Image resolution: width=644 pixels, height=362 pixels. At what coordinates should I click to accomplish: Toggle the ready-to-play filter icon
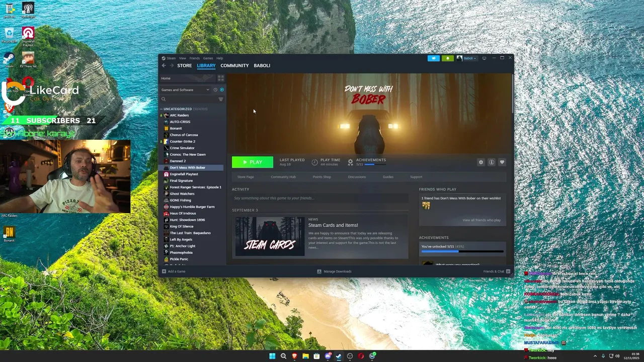pyautogui.click(x=222, y=90)
